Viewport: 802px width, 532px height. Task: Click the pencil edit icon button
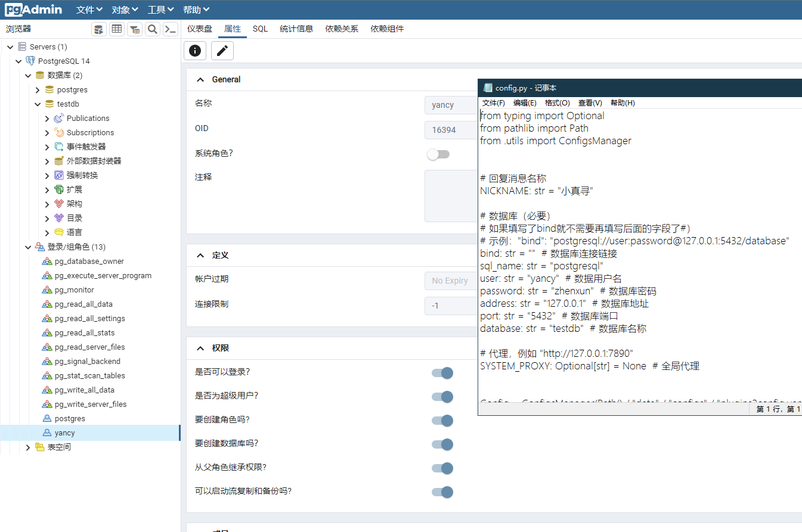pyautogui.click(x=222, y=51)
